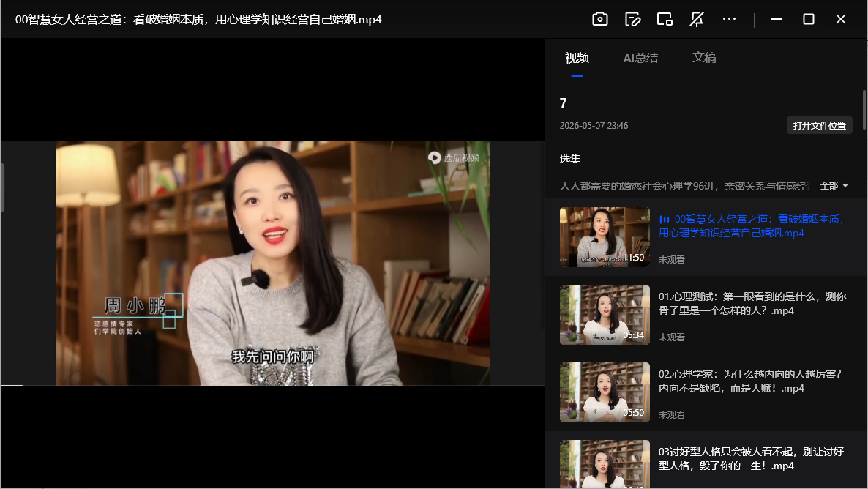Minimize the video player window
The width and height of the screenshot is (868, 489).
click(776, 19)
